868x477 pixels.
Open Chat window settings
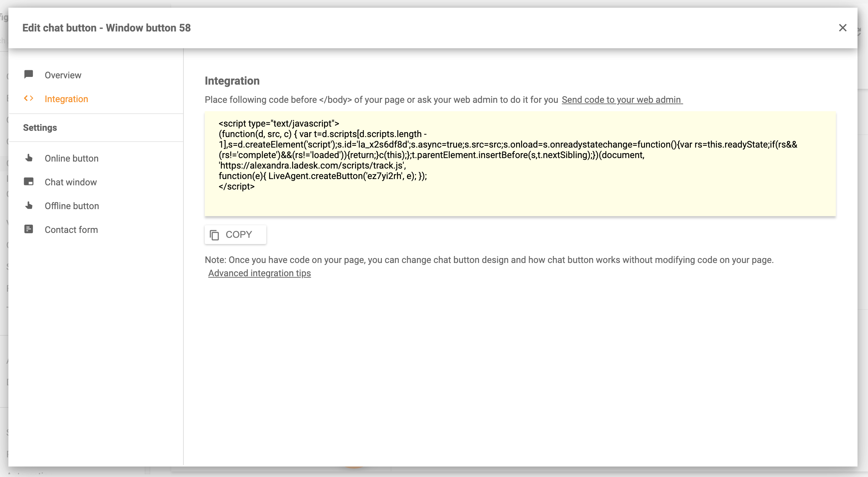tap(71, 182)
